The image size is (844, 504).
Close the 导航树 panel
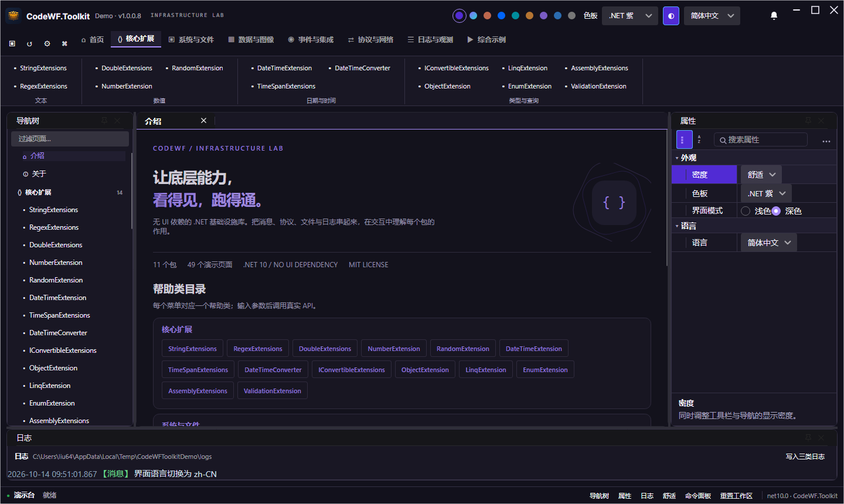(117, 120)
